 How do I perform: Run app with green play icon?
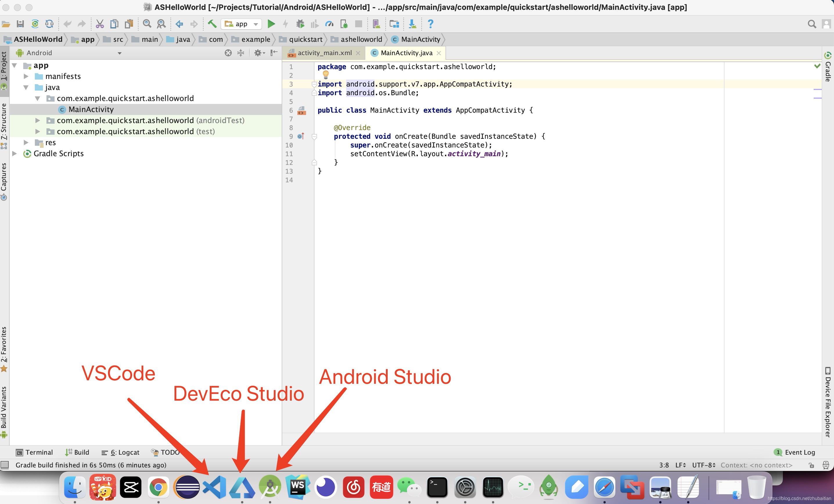click(x=271, y=24)
